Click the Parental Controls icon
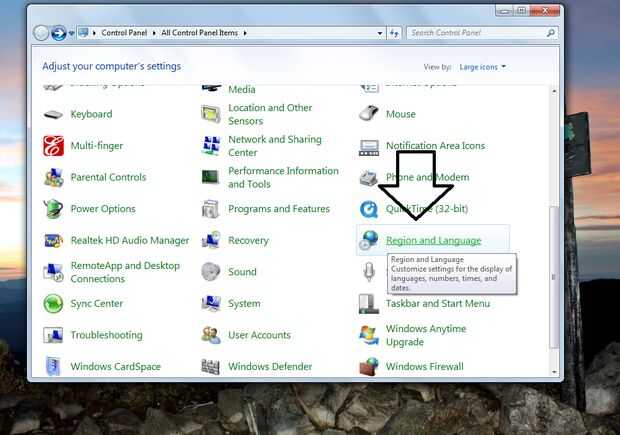Screen dimensions: 620x435 53,177
